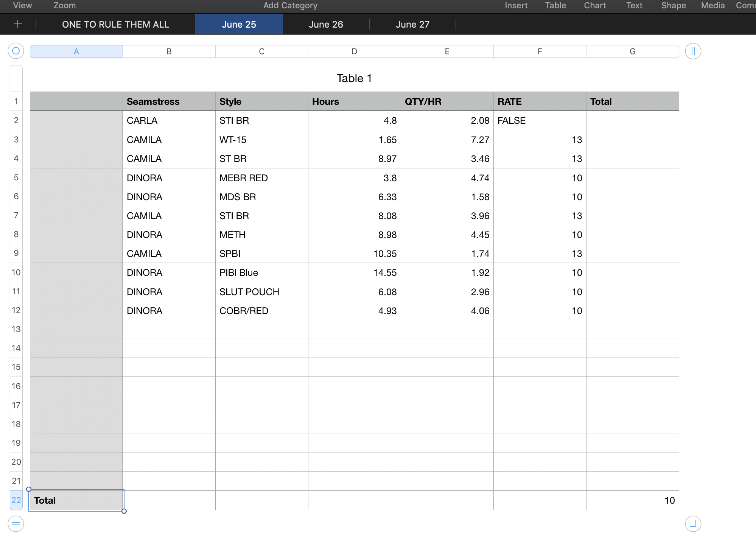Select the June 27 sheet tab
756x557 pixels.
coord(412,24)
